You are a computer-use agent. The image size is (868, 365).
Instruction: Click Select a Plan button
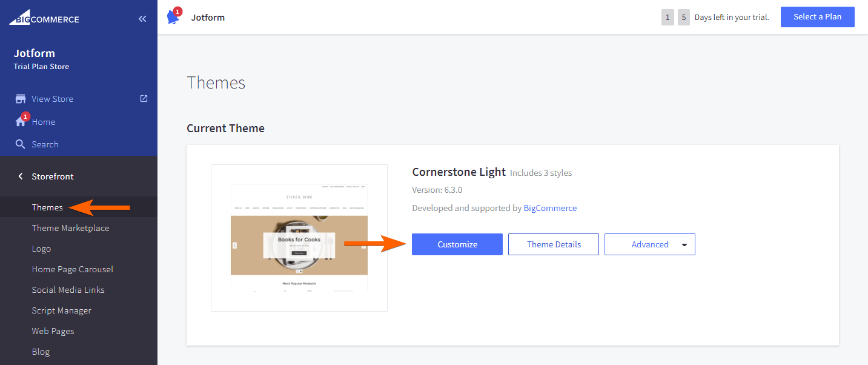click(x=817, y=17)
